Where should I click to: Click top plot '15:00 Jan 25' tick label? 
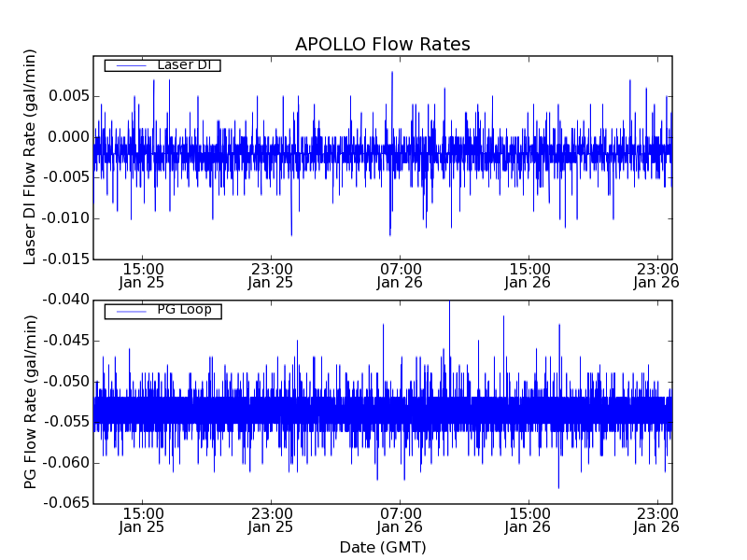coord(142,275)
